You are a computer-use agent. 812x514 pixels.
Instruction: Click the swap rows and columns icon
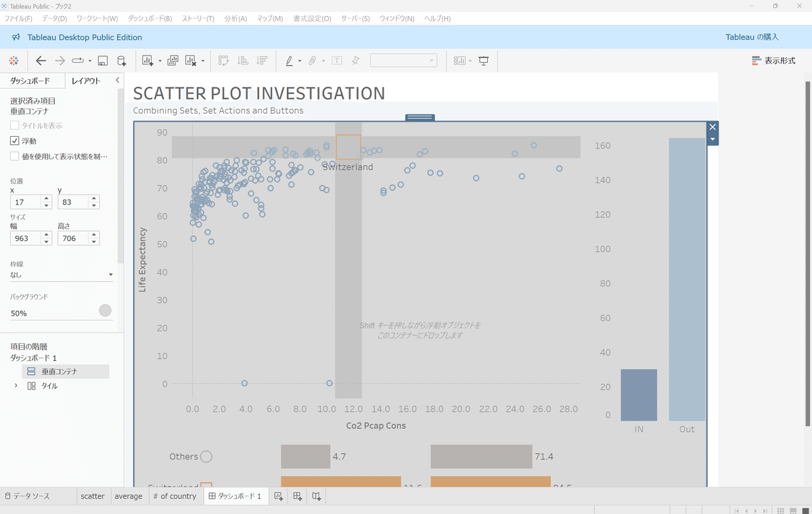click(224, 61)
